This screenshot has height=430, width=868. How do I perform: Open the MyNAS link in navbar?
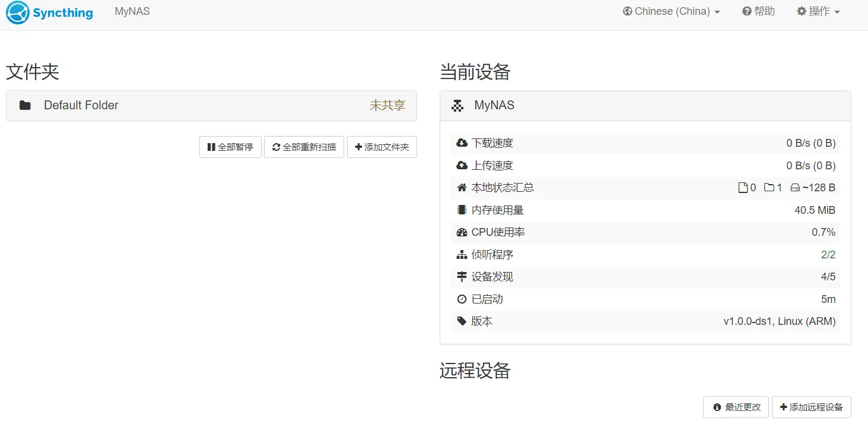(x=132, y=11)
